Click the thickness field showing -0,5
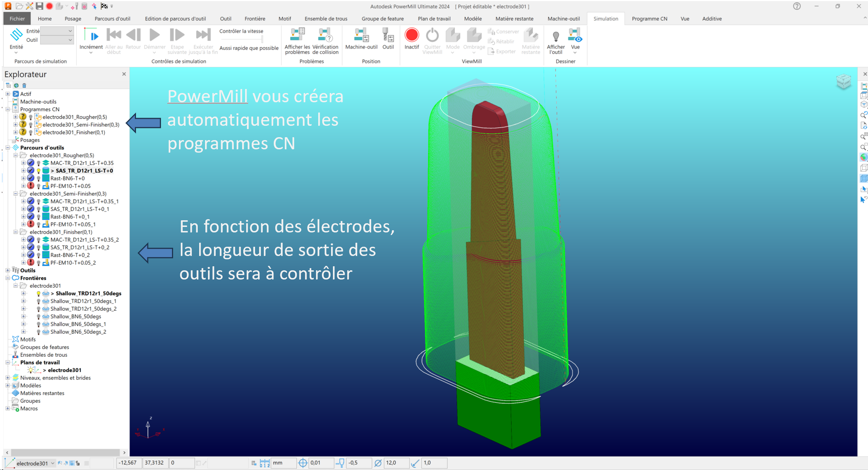The height and width of the screenshot is (470, 868). [x=359, y=463]
